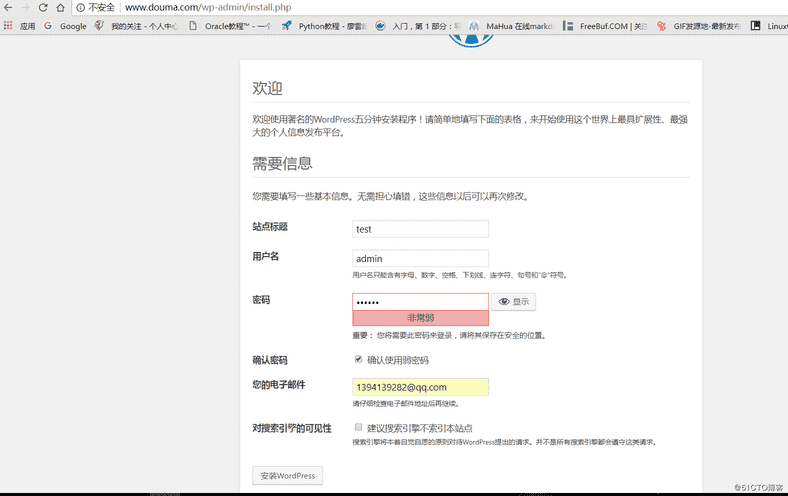Open the Python教程 bookmark
The height and width of the screenshot is (496, 788).
[324, 26]
